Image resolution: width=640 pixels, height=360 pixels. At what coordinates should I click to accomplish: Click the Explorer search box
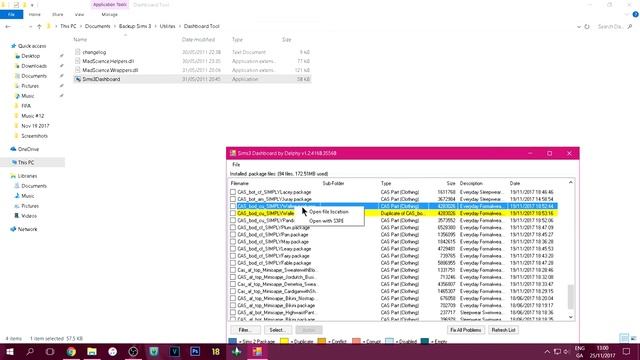(615, 27)
